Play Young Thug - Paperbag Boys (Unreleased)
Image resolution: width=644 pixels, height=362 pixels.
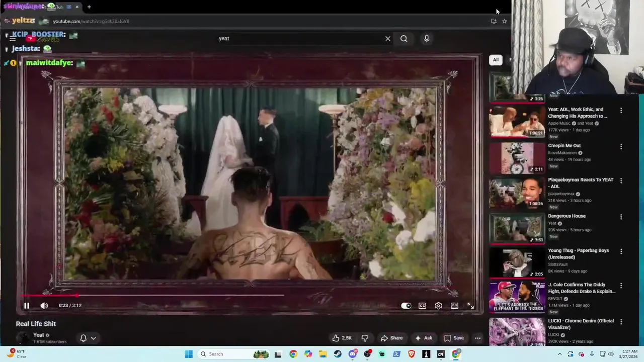click(579, 254)
